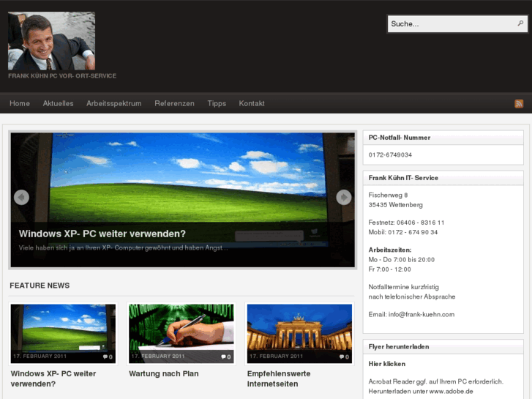Advance slider with next arrow
The image size is (532, 399).
coord(344,197)
